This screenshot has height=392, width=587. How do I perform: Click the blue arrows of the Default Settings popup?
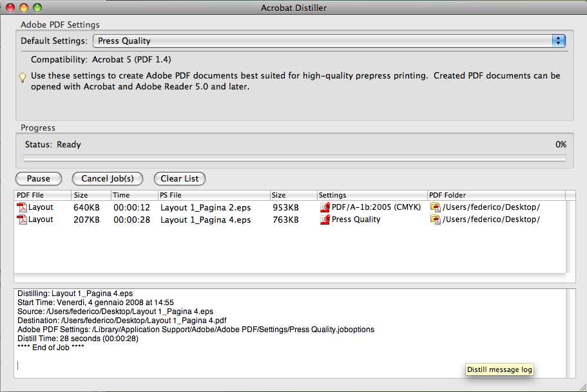coord(559,41)
